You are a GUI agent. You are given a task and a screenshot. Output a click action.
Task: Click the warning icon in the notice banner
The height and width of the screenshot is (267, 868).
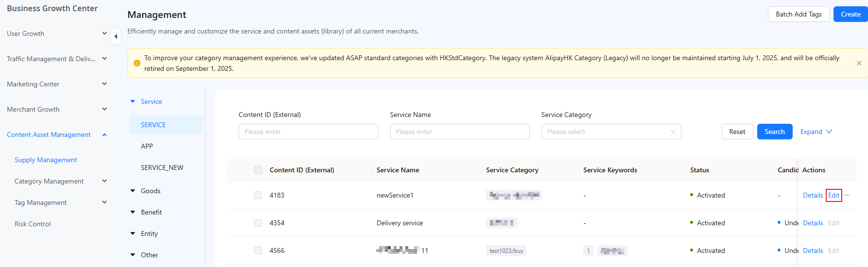pyautogui.click(x=137, y=63)
